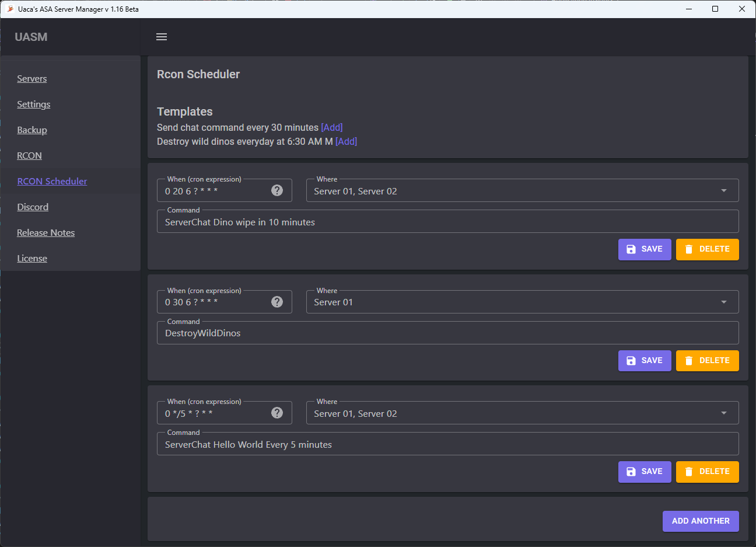This screenshot has height=547, width=756.
Task: Add the 30 minute chat command template
Action: 331,127
